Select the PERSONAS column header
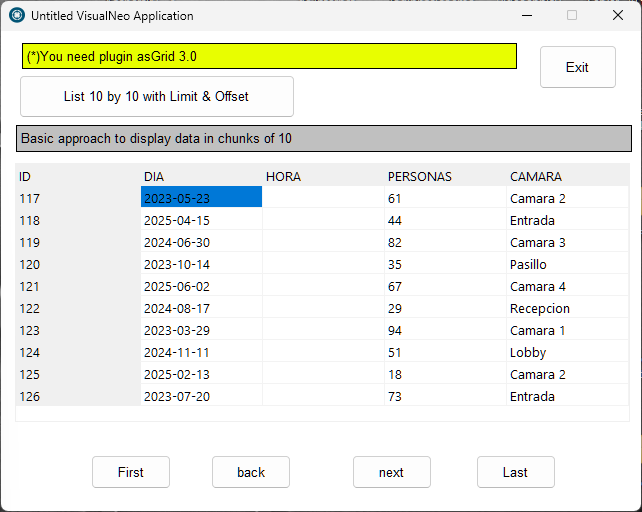642x512 pixels. 445,177
